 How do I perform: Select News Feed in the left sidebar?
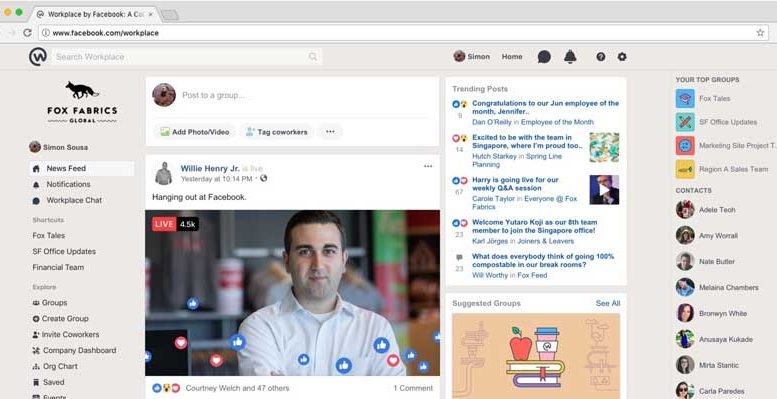pyautogui.click(x=81, y=169)
